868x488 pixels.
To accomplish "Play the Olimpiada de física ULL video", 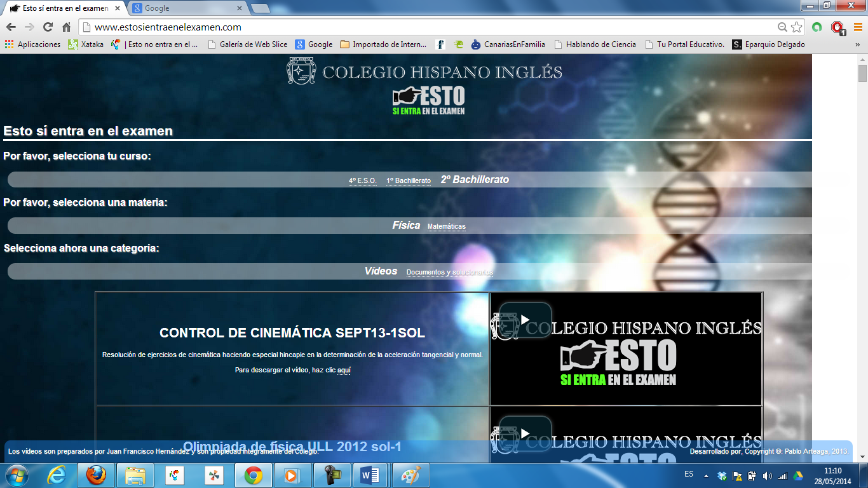I will pyautogui.click(x=525, y=433).
